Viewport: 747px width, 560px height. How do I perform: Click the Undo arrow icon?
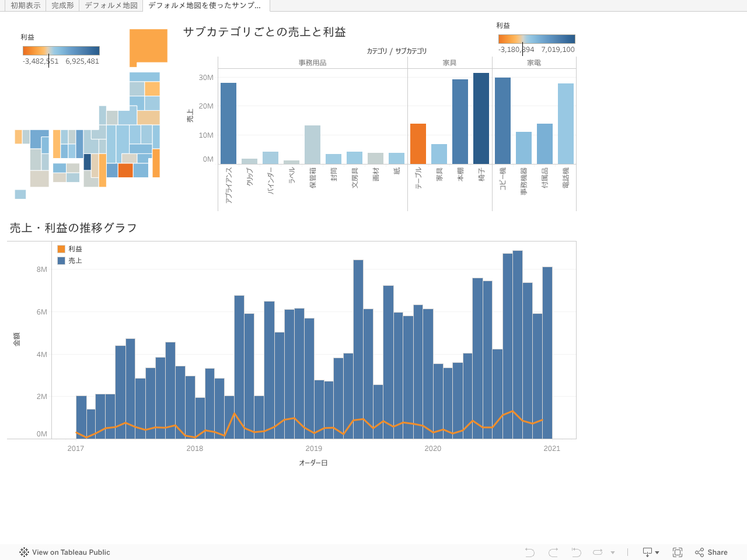pos(530,552)
